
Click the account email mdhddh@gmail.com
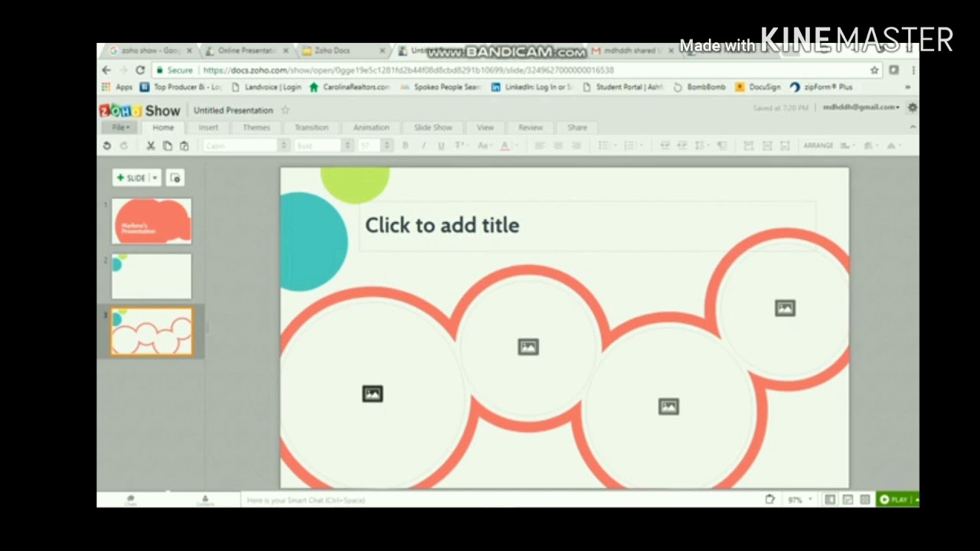[x=861, y=107]
